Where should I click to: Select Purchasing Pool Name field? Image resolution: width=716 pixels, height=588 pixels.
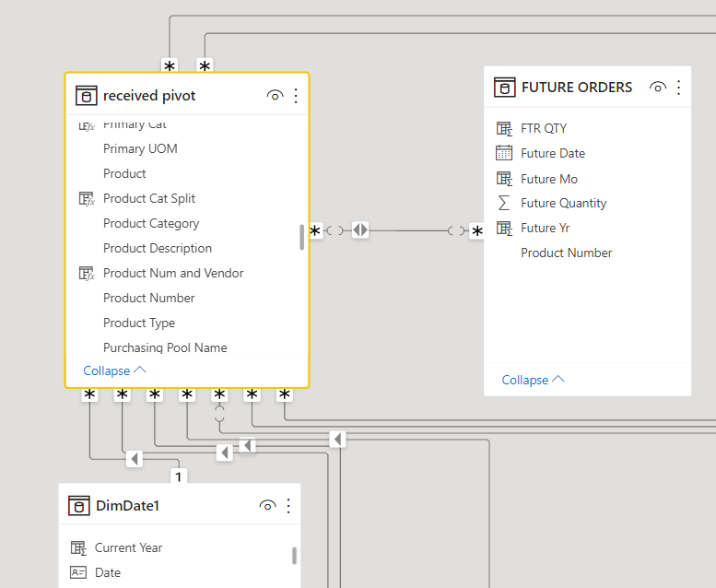pyautogui.click(x=165, y=347)
